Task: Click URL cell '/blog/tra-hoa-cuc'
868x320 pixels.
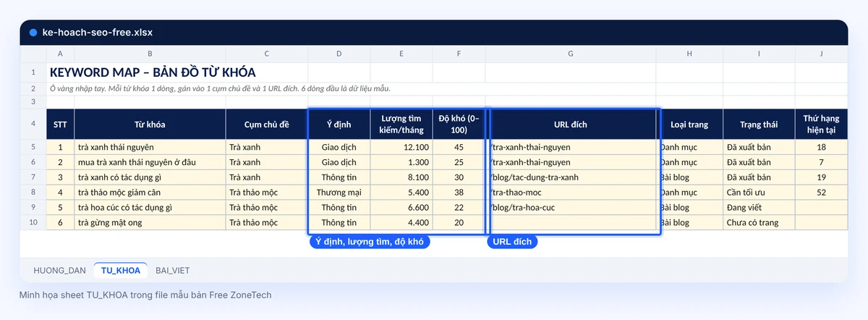Action: (571, 208)
